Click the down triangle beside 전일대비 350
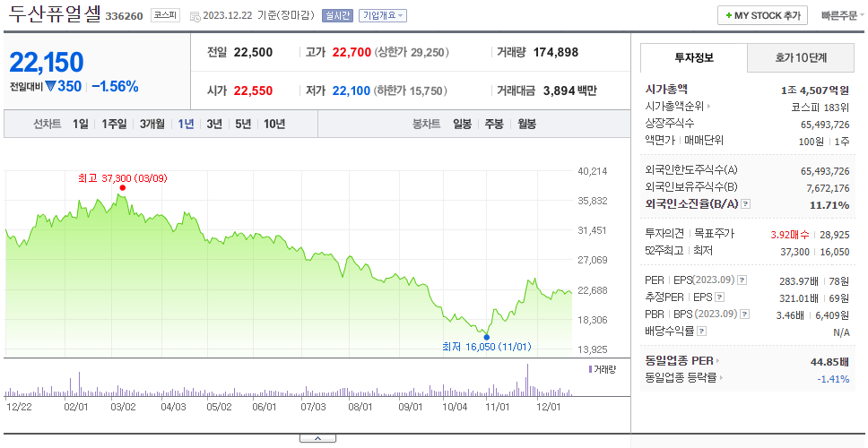The height and width of the screenshot is (448, 868). point(51,86)
